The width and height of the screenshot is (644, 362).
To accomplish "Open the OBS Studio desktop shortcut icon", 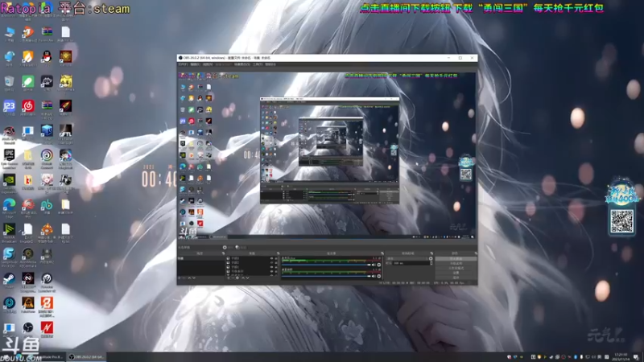I will coord(28,327).
